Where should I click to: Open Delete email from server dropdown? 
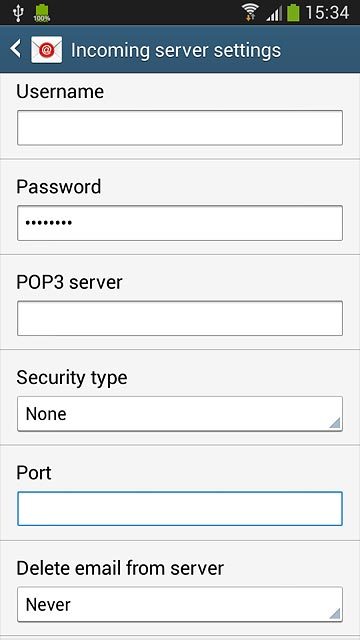click(180, 604)
